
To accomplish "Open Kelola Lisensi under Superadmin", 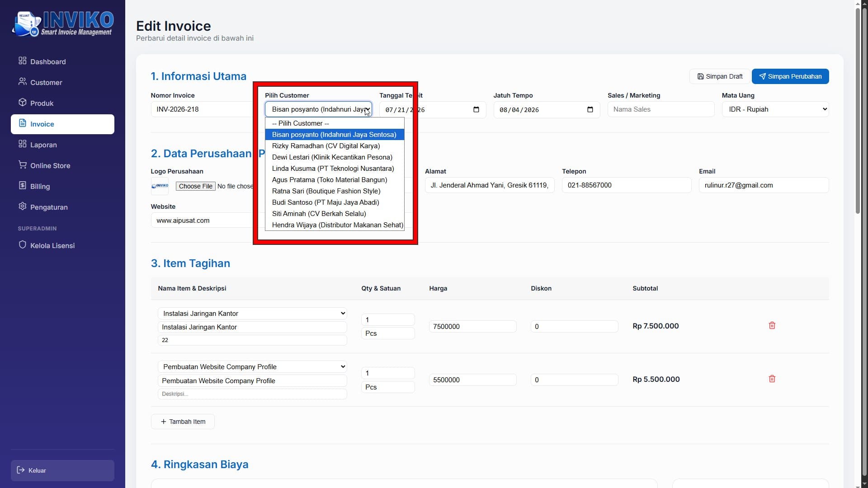I will point(62,245).
